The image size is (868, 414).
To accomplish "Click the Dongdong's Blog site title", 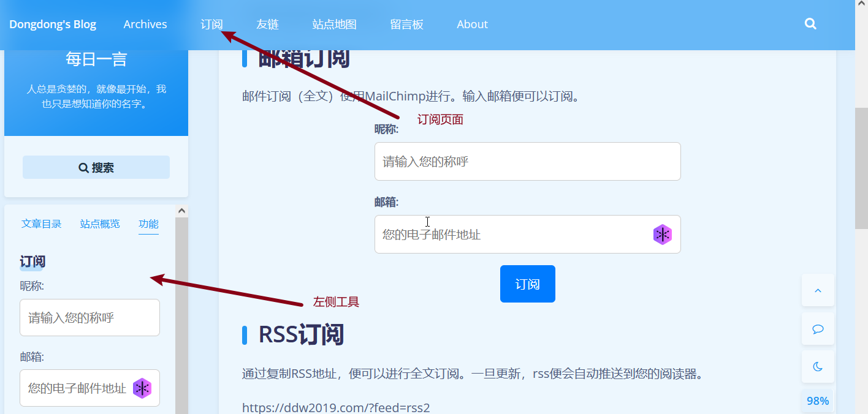I will [53, 24].
